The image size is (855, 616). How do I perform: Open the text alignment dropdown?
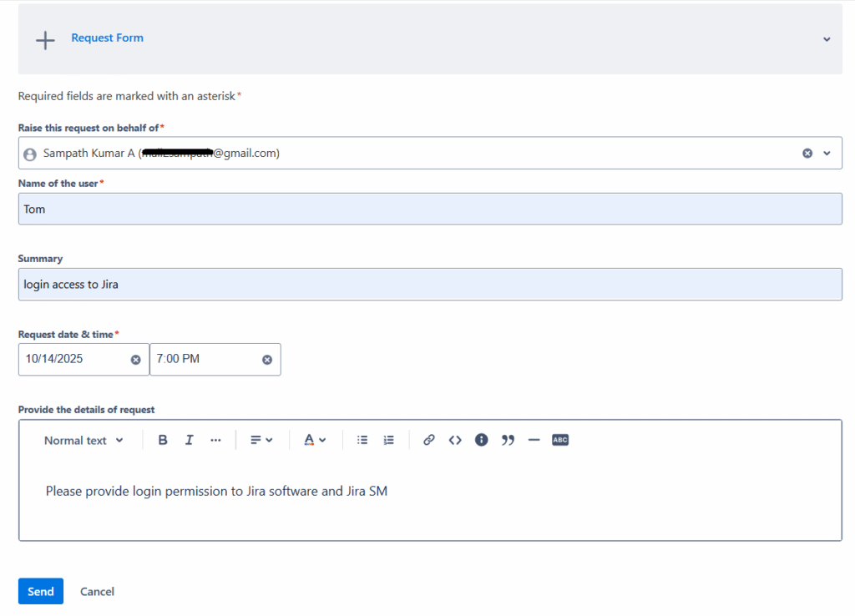(x=261, y=440)
